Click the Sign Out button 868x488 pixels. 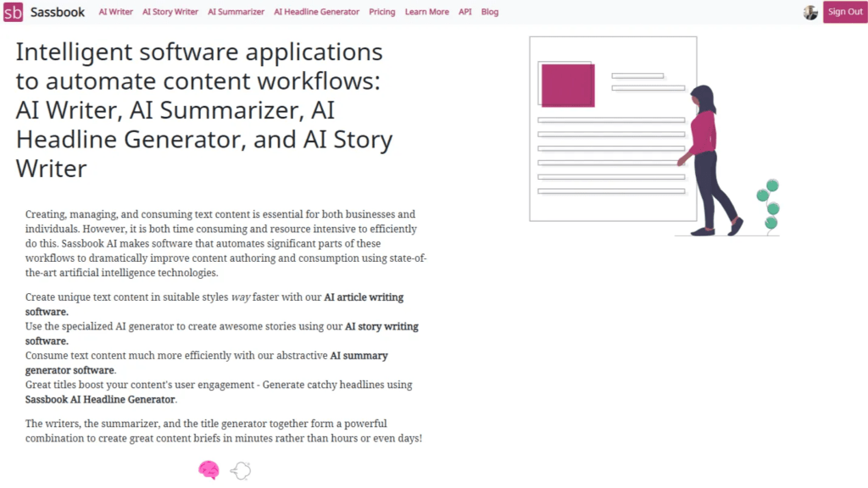[845, 12]
